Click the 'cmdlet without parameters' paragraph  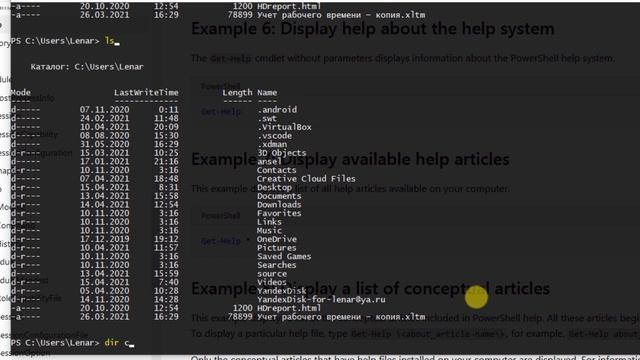coord(403,58)
